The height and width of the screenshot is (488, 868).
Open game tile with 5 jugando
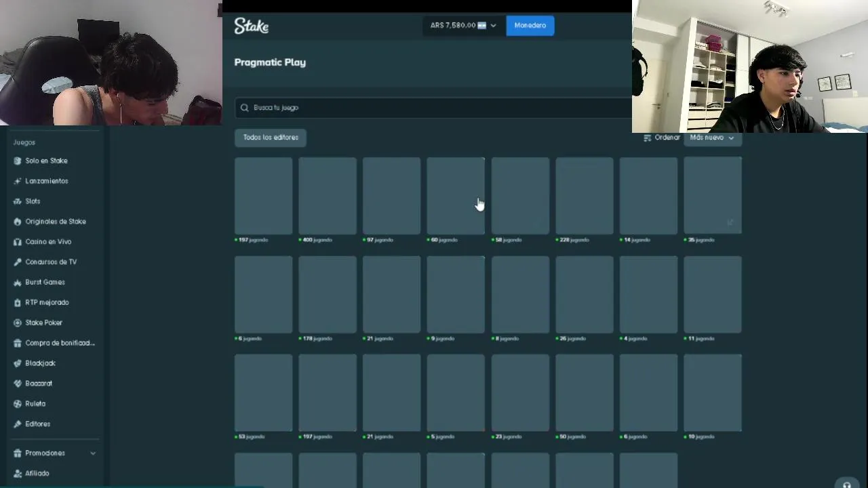(x=456, y=392)
